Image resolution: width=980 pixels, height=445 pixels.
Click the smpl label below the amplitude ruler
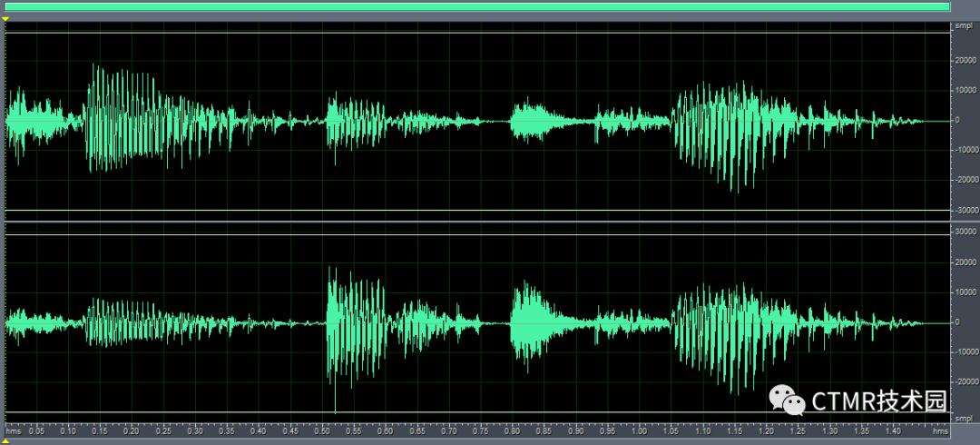coord(964,418)
